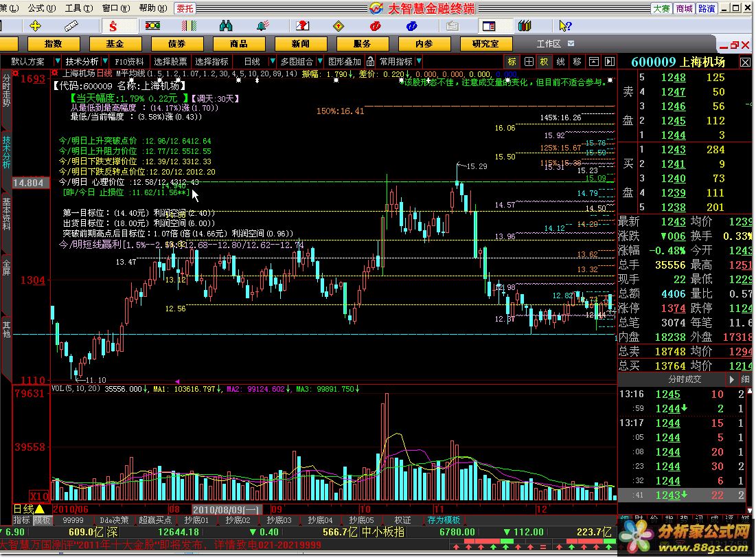Click the 2010/08/09 date marker on timeline

(x=227, y=509)
